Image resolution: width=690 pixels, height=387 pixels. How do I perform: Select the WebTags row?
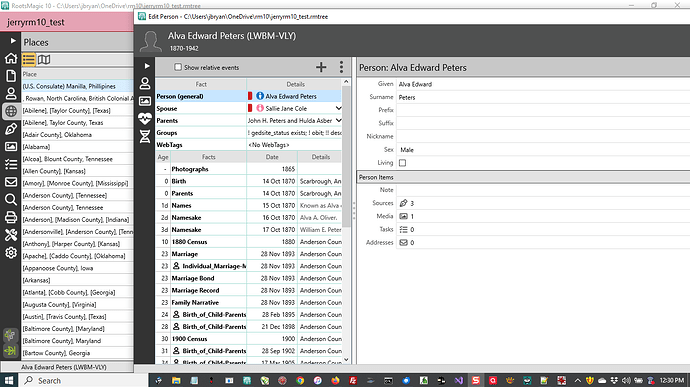[249, 145]
